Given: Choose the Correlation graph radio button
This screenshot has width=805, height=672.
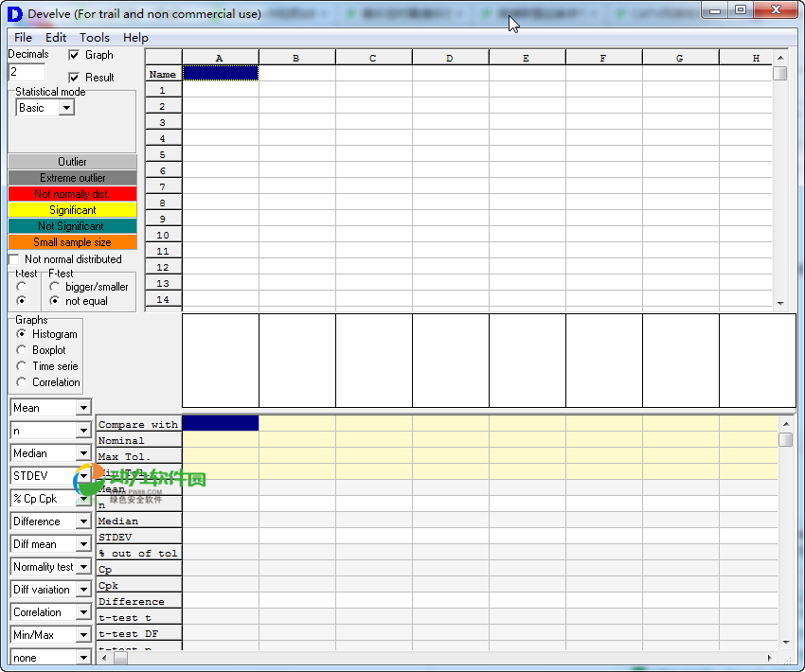Looking at the screenshot, I should coord(23,382).
